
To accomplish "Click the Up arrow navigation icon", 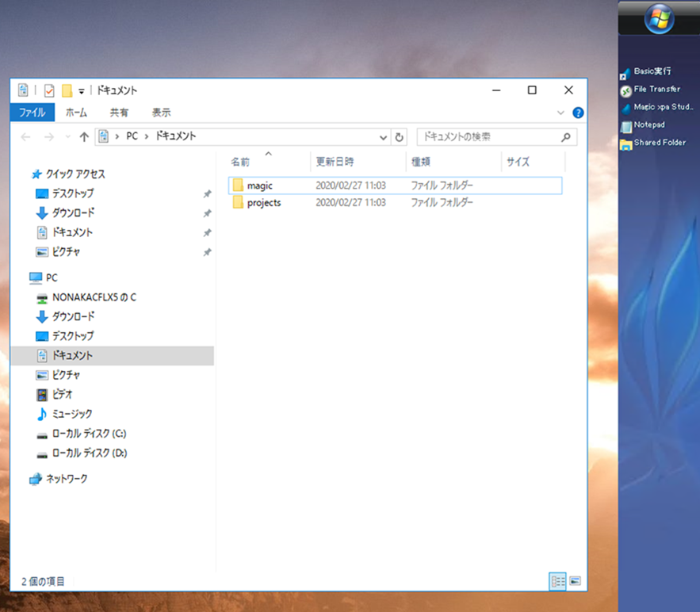I will (84, 136).
